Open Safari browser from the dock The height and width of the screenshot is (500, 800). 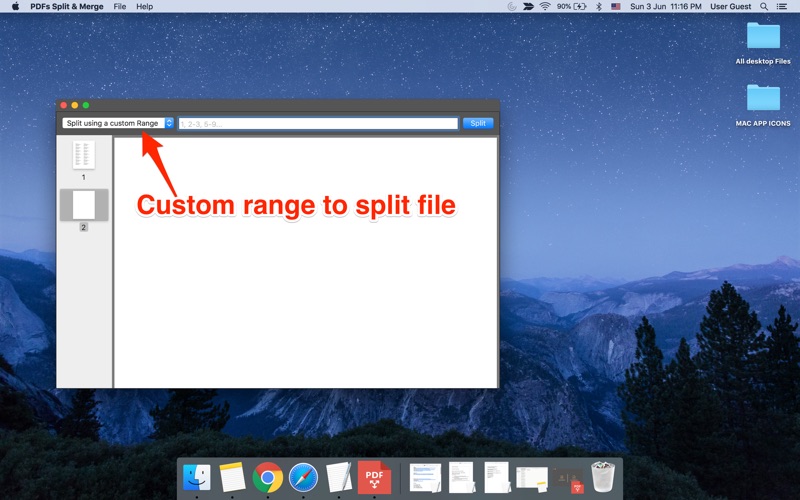tap(303, 477)
